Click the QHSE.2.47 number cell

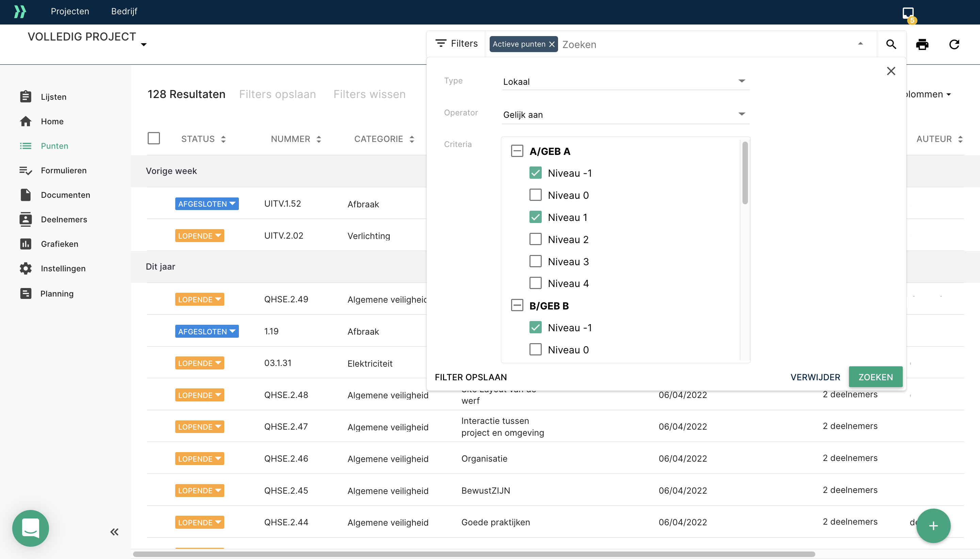coord(286,427)
